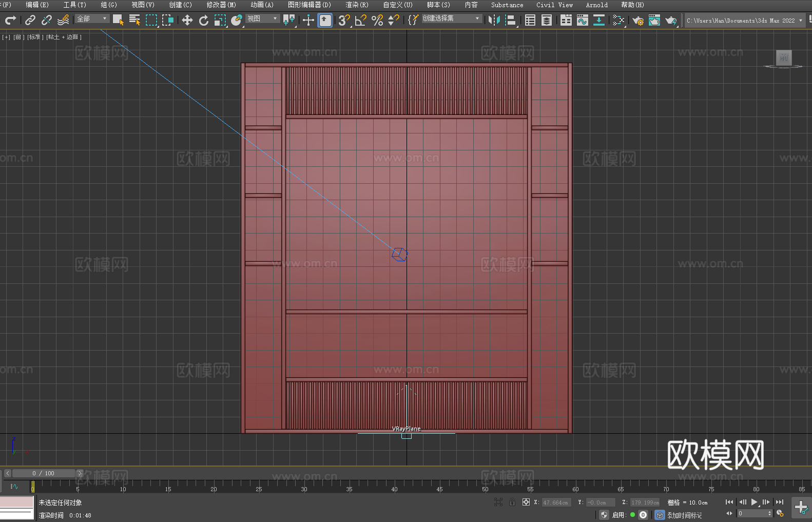This screenshot has height=522, width=812.
Task: Click the download-arrow toolbar icon
Action: coord(599,20)
